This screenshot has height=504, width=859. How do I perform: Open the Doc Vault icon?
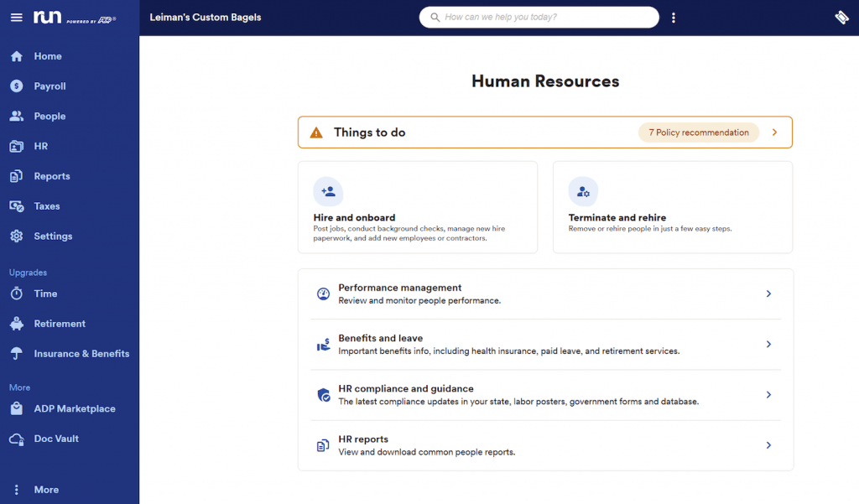coord(17,439)
